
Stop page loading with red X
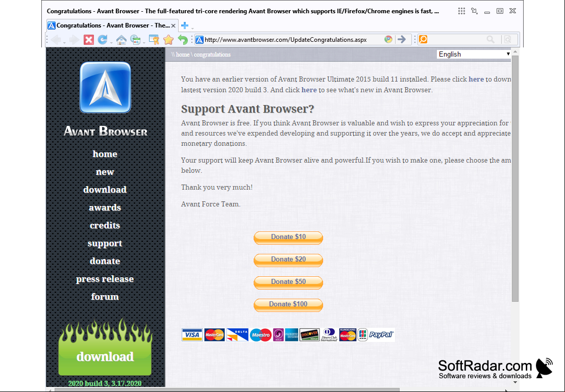coord(89,40)
